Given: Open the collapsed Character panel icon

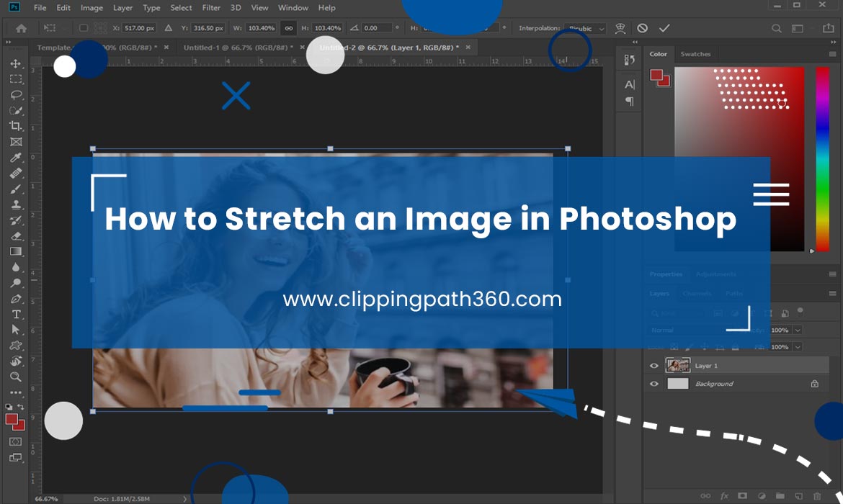Looking at the screenshot, I should coord(630,84).
